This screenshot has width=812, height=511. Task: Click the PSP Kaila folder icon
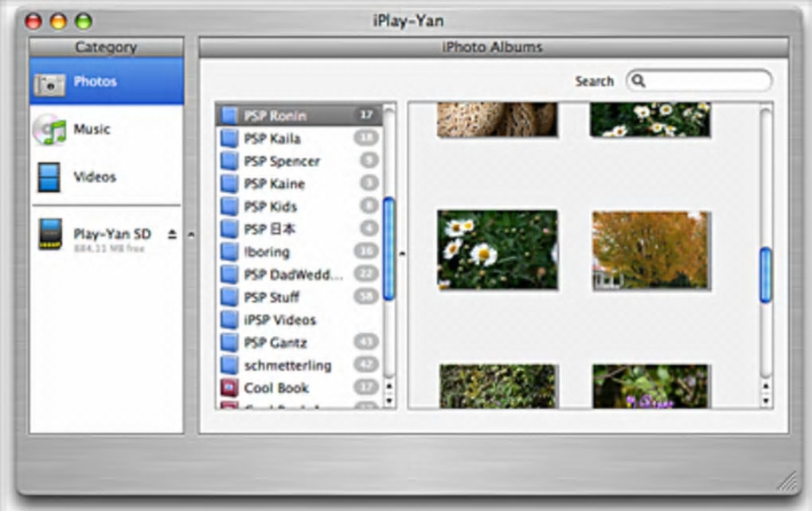pos(229,138)
